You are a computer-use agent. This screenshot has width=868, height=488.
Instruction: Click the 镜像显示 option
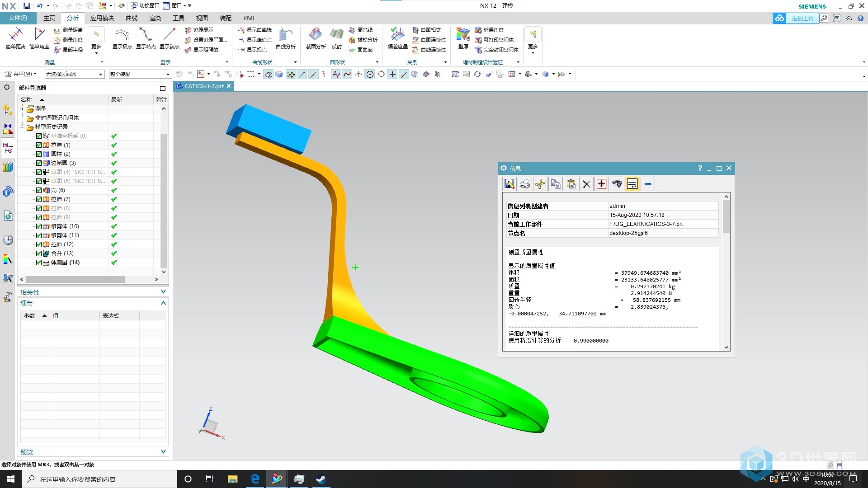point(199,30)
